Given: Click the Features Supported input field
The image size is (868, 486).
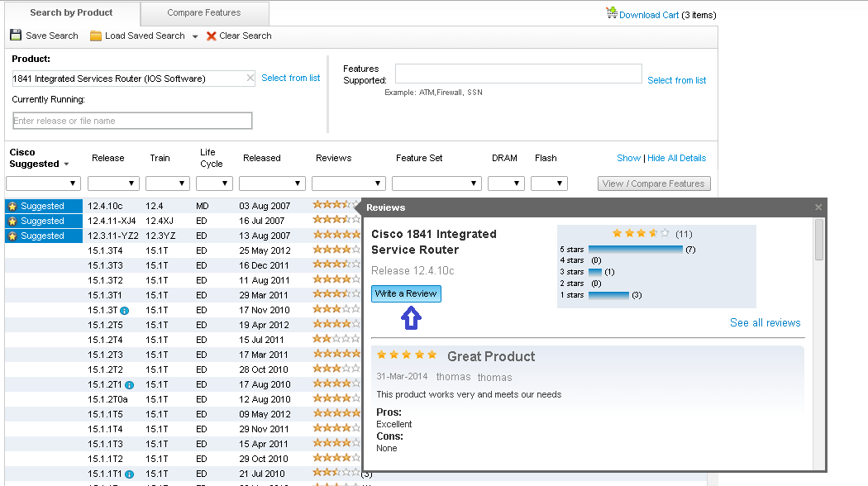Looking at the screenshot, I should pyautogui.click(x=518, y=74).
